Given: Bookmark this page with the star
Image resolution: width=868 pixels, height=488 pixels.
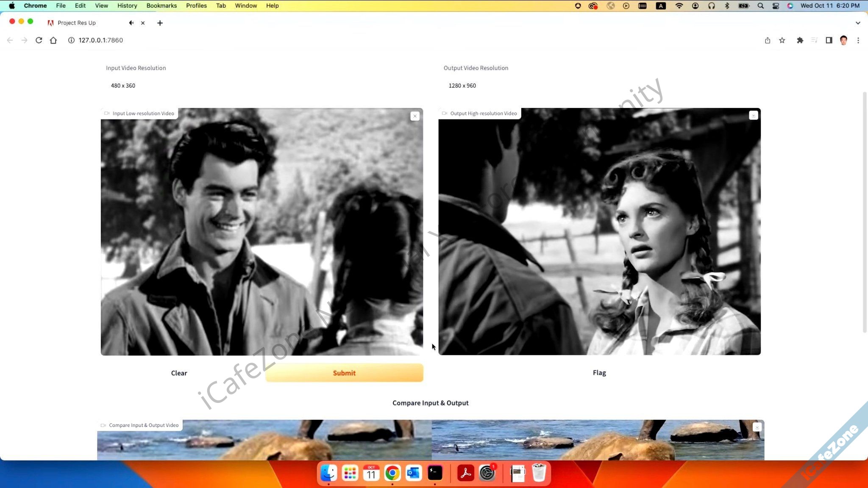Looking at the screenshot, I should (x=782, y=40).
